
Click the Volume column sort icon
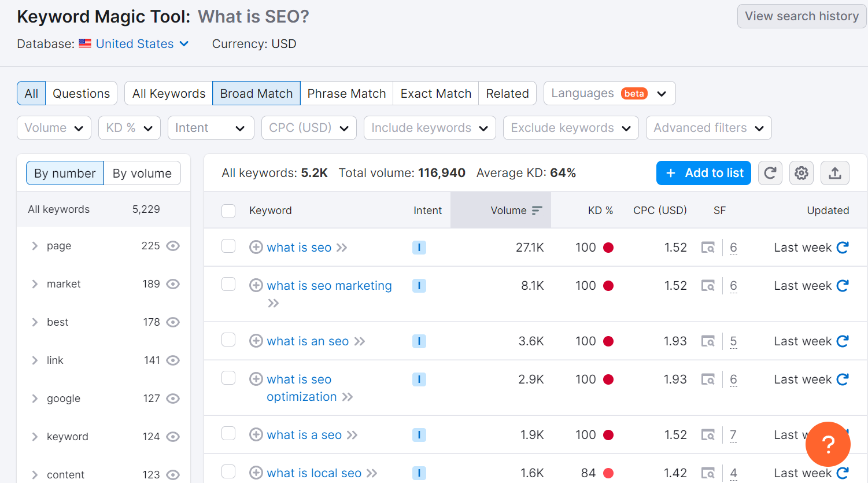pyautogui.click(x=537, y=211)
